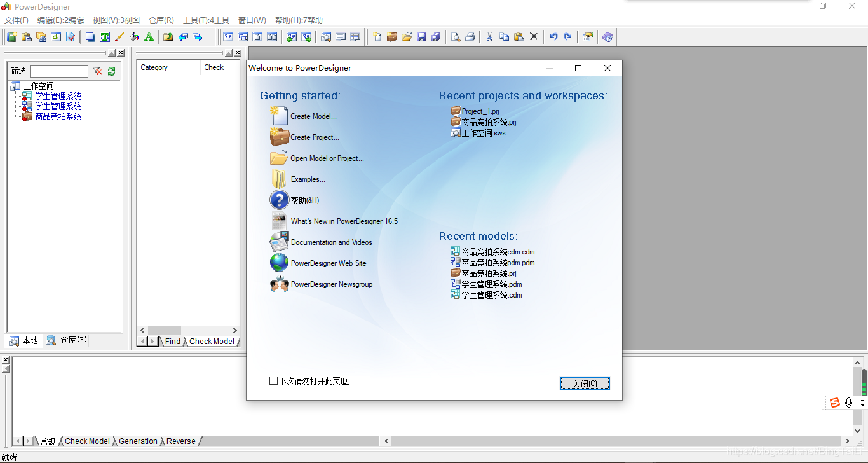Switch to the Reverse output tab
The height and width of the screenshot is (463, 868).
pyautogui.click(x=181, y=441)
